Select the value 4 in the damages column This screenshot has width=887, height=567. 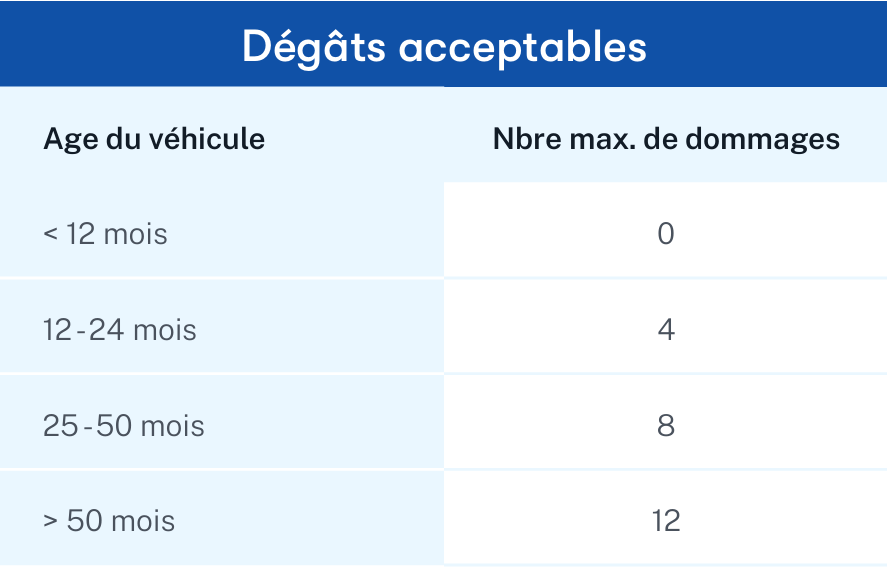pos(666,330)
